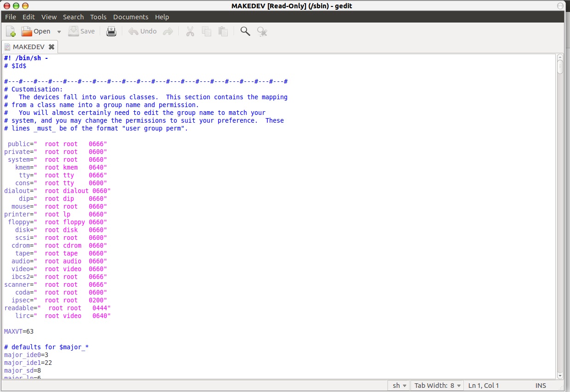Screen dimensions: 570x392
Task: Close the gedit window with red button
Action: [8, 6]
